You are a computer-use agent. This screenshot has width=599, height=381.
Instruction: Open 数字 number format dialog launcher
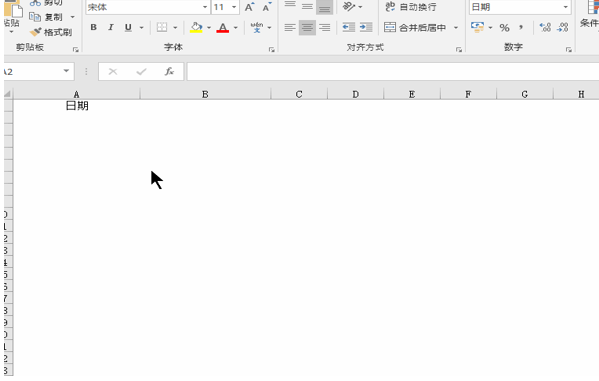coord(569,49)
